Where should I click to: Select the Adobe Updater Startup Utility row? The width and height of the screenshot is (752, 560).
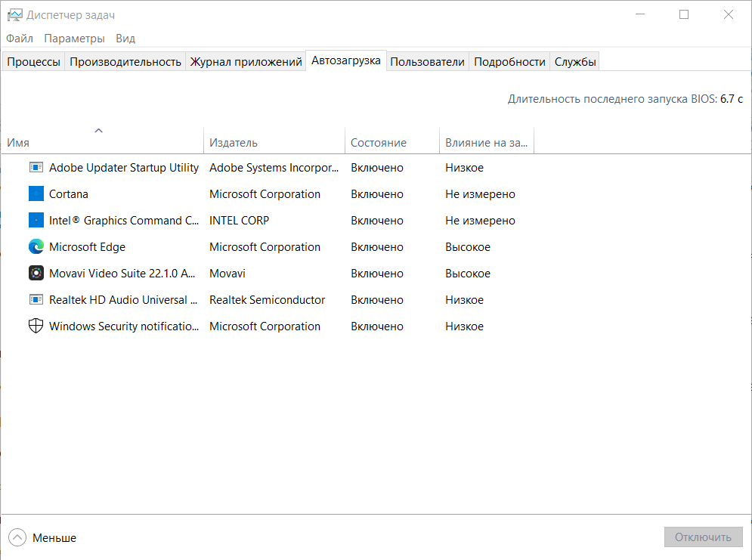(376, 167)
